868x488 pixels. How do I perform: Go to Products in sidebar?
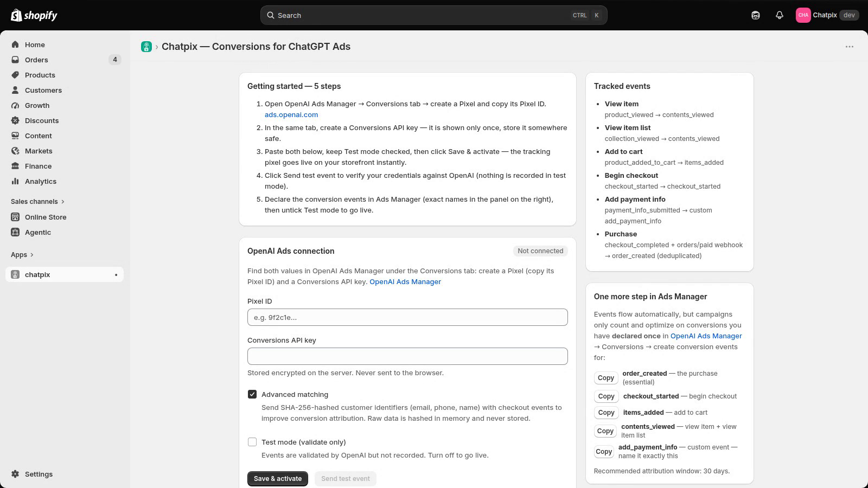coord(40,75)
